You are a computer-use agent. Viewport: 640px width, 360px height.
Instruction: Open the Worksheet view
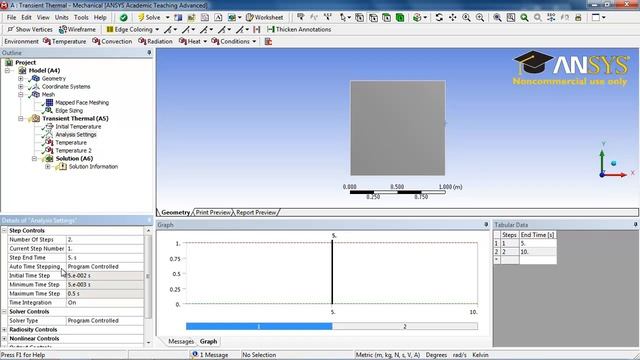point(264,18)
